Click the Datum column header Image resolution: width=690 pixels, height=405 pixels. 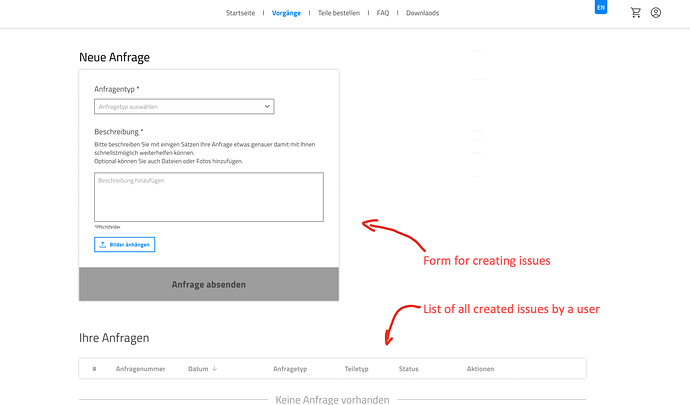pyautogui.click(x=198, y=369)
